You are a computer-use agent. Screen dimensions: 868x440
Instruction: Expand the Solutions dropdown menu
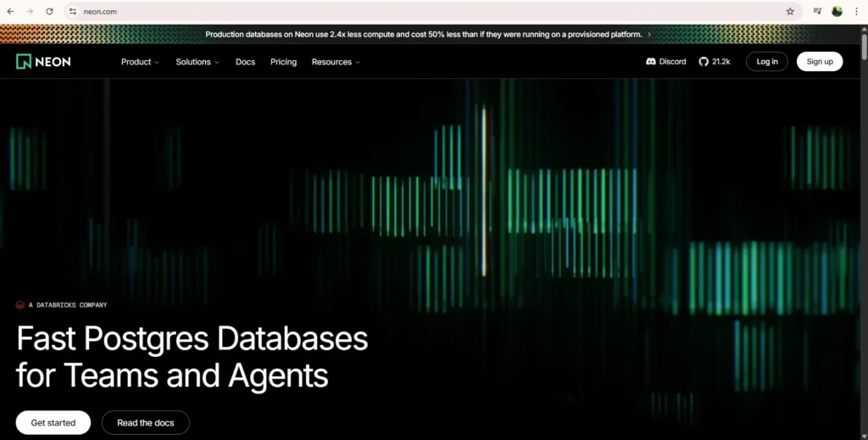click(197, 62)
